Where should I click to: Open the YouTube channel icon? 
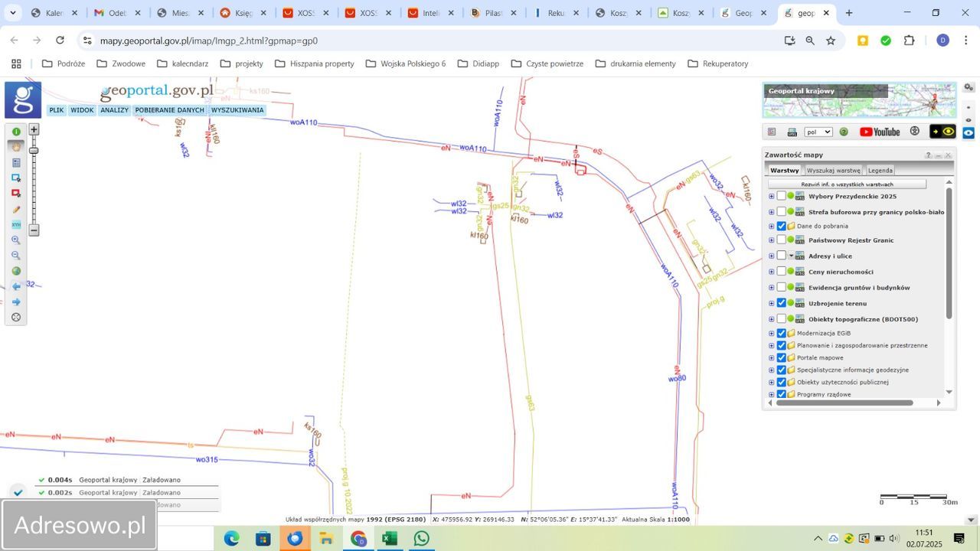point(880,132)
